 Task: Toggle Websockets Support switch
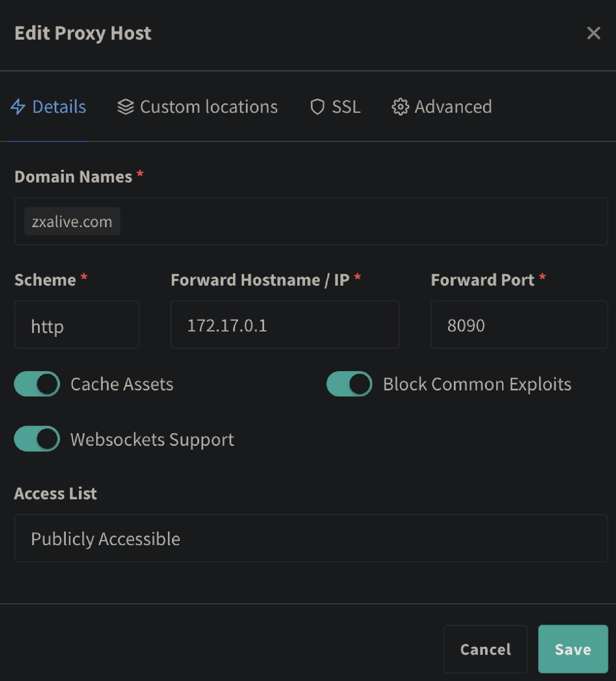[37, 438]
